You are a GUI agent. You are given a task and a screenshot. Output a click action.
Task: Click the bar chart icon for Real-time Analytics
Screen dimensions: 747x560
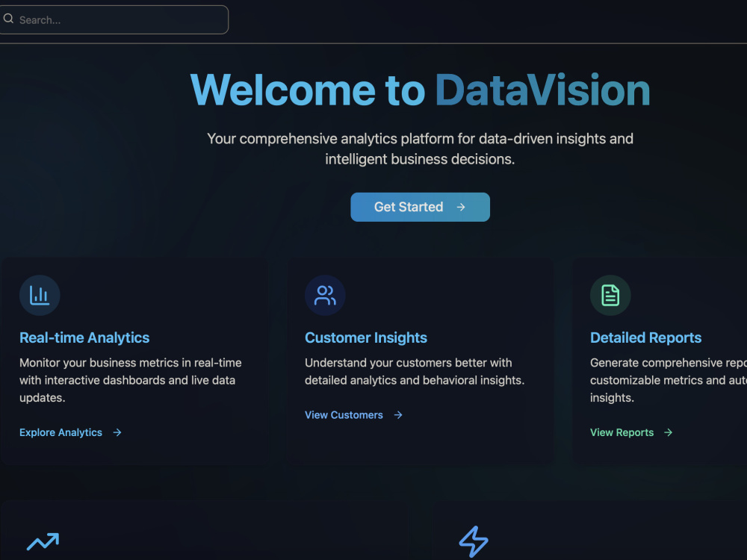pos(40,295)
